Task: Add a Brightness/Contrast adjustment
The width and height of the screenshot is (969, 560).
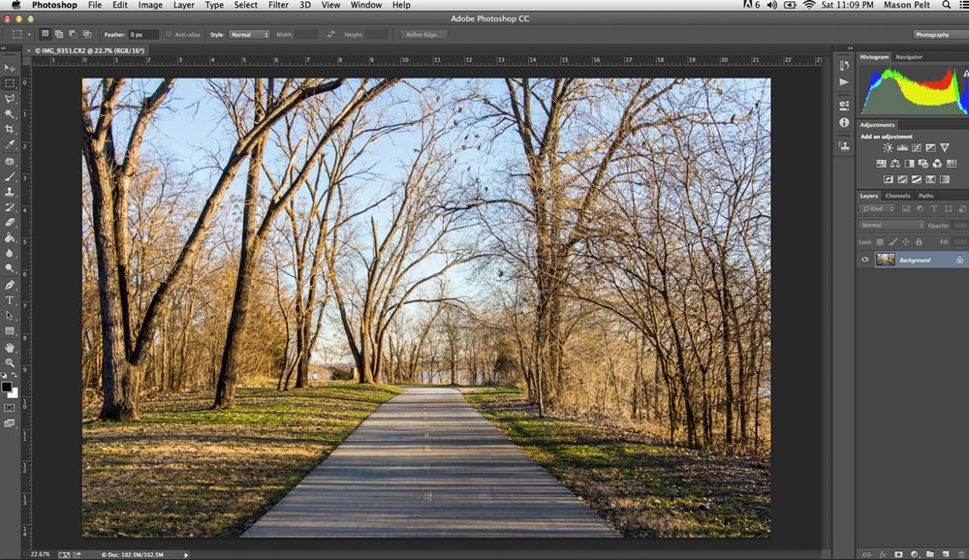Action: 887,148
